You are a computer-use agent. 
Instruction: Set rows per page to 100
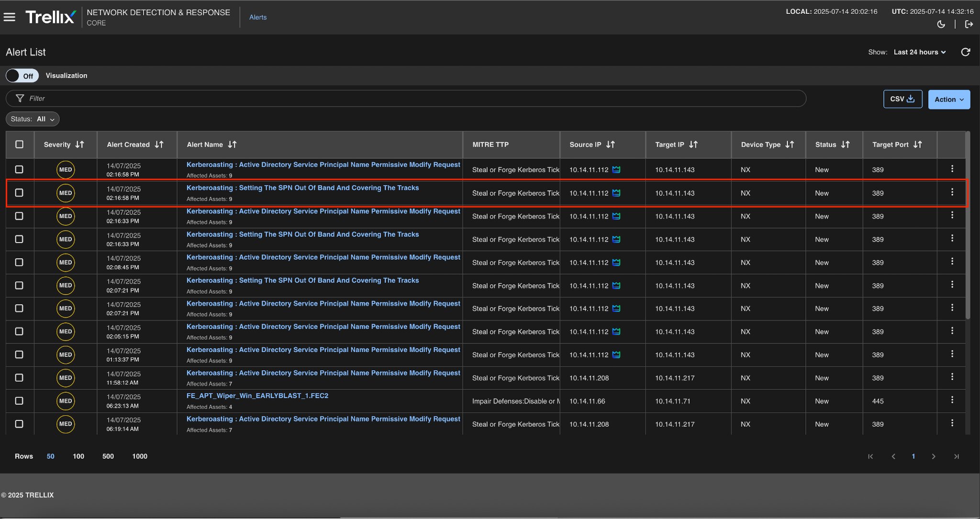click(x=78, y=456)
